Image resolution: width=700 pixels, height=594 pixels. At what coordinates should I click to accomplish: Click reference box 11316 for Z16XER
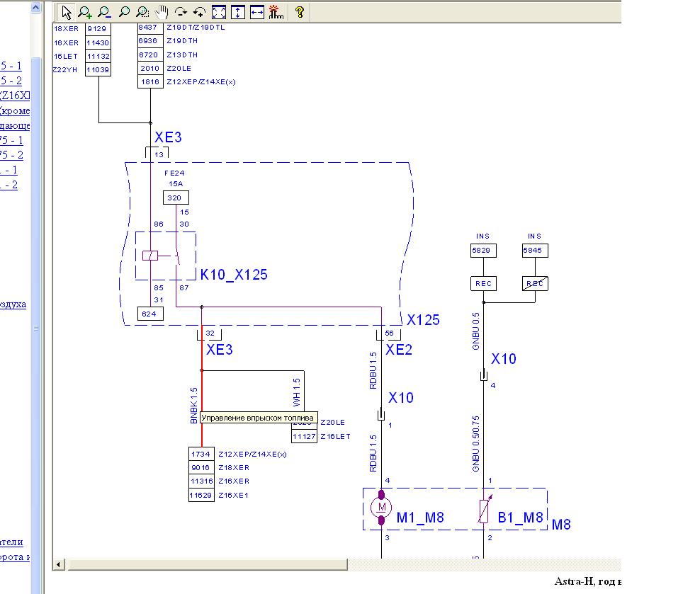201,481
